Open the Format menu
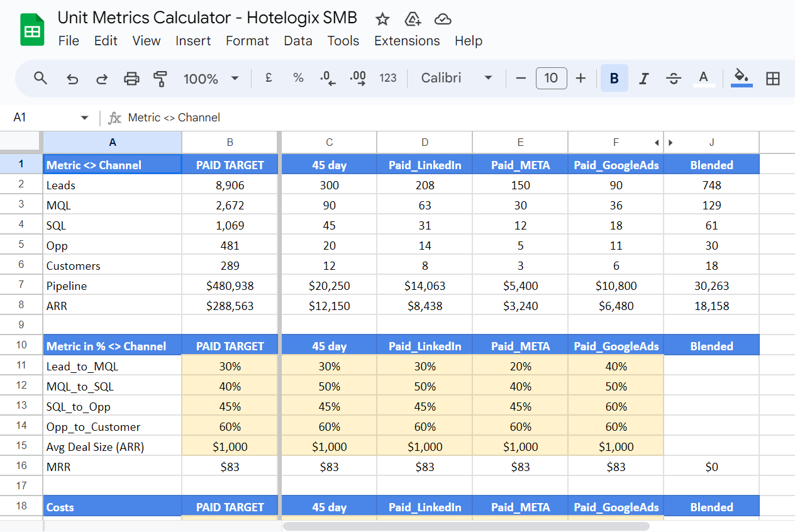Viewport: 795px width, 532px height. pos(247,41)
